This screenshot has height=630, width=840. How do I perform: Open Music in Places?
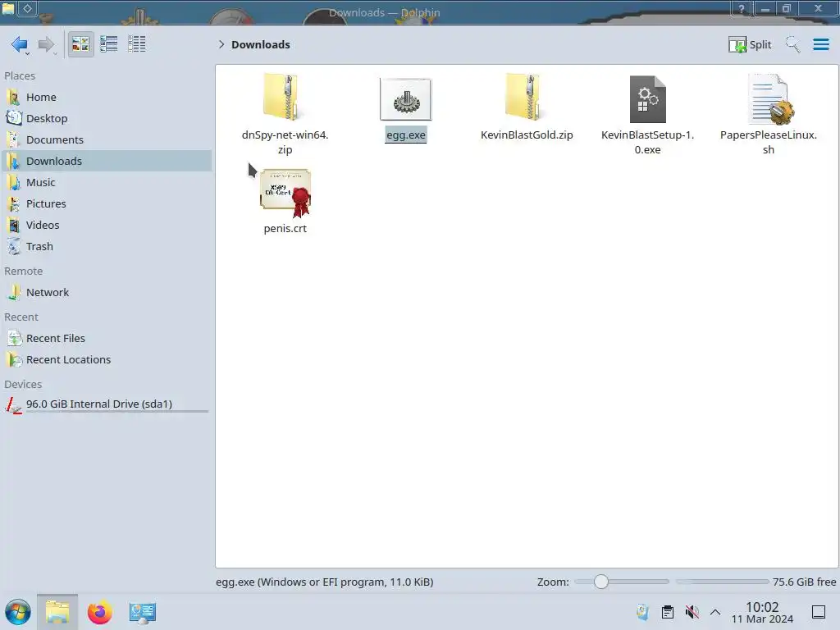[106, 183]
